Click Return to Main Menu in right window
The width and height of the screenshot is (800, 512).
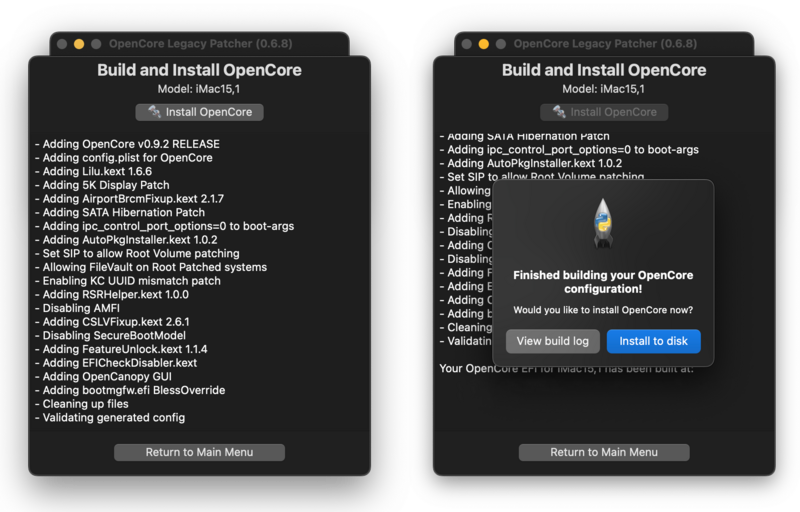pyautogui.click(x=604, y=452)
